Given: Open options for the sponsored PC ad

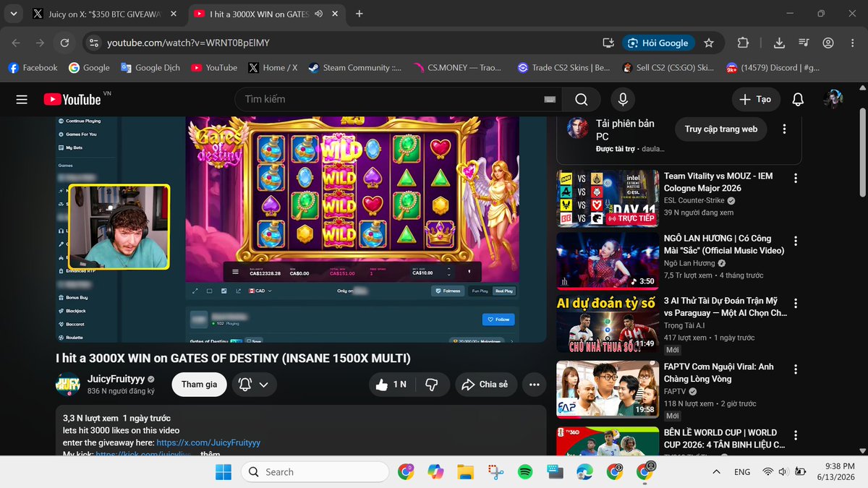Looking at the screenshot, I should [784, 129].
